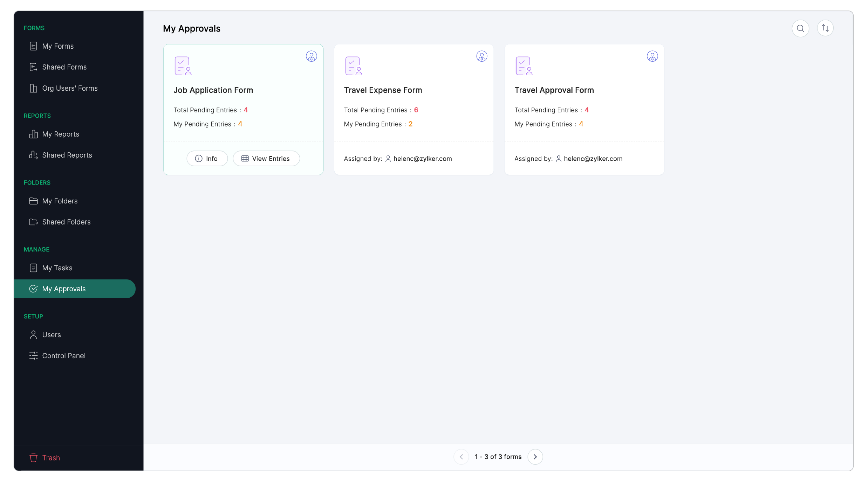The image size is (868, 486).
Task: Click approver icon on Travel Approval card
Action: (652, 56)
